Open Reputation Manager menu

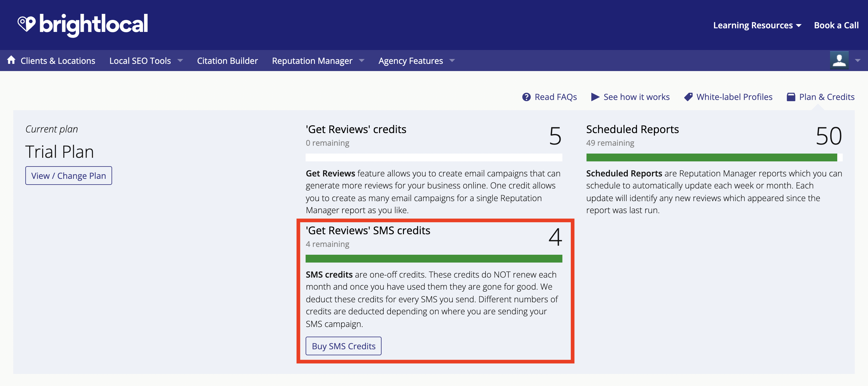[312, 61]
